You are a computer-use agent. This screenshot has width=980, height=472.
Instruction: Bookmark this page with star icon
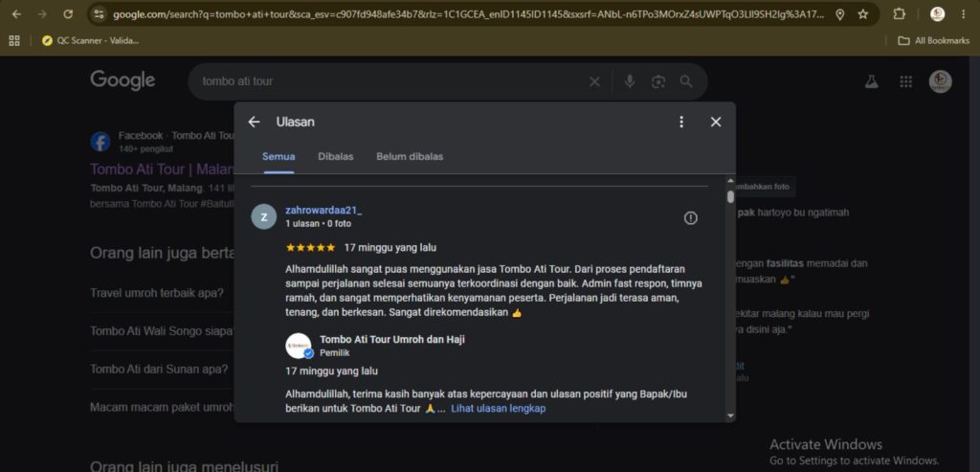click(x=862, y=13)
